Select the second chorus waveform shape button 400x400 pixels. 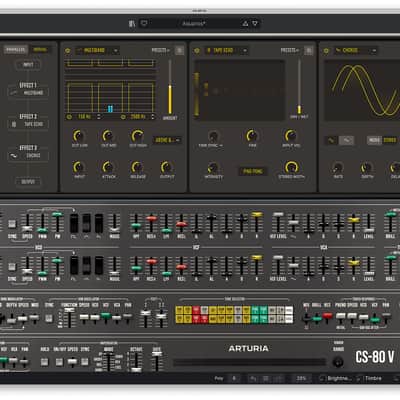(x=346, y=140)
